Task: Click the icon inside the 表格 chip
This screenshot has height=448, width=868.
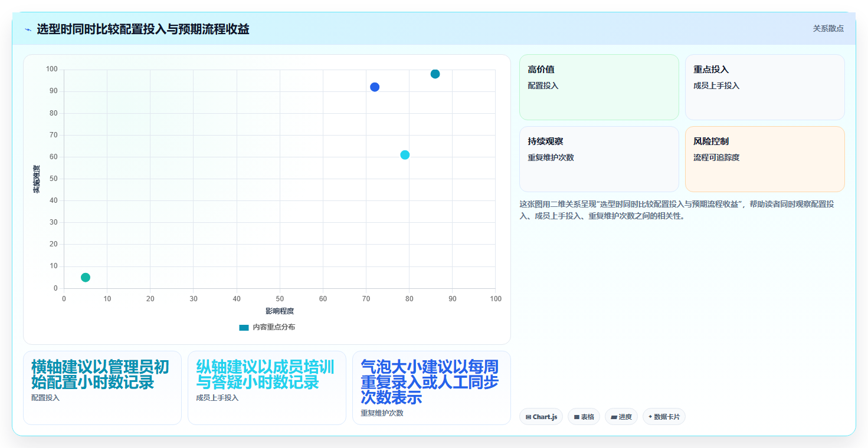Action: (577, 417)
